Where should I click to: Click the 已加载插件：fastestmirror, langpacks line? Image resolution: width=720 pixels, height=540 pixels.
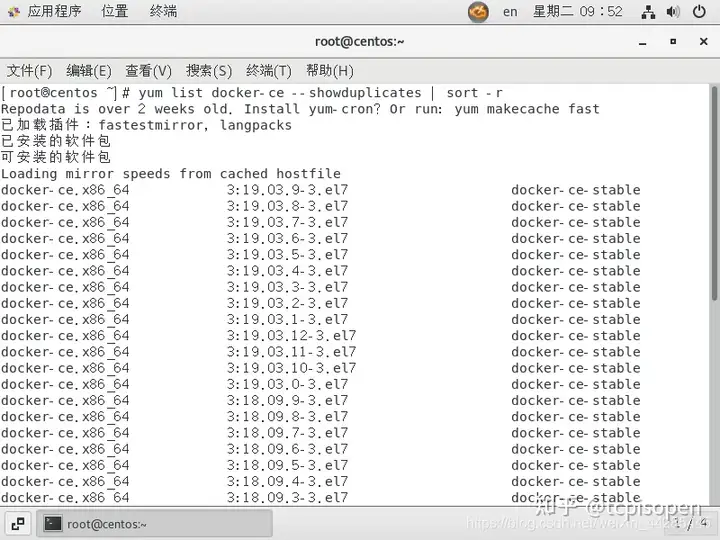(146, 125)
